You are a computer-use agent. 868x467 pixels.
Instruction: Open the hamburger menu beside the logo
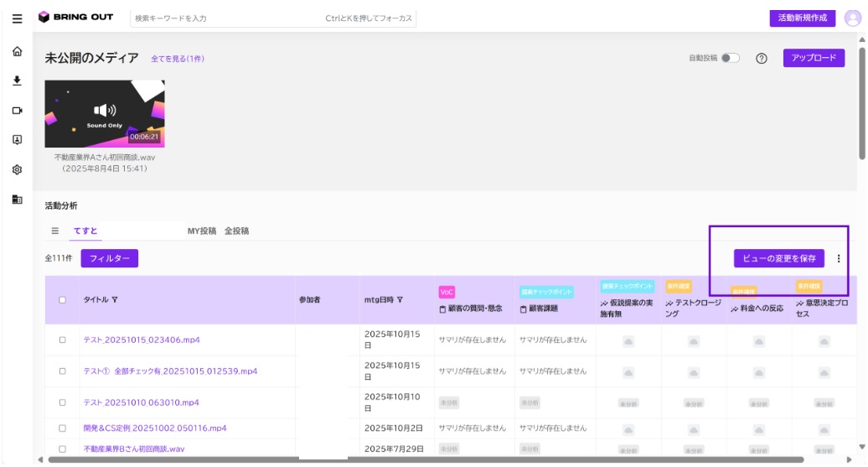coord(17,18)
